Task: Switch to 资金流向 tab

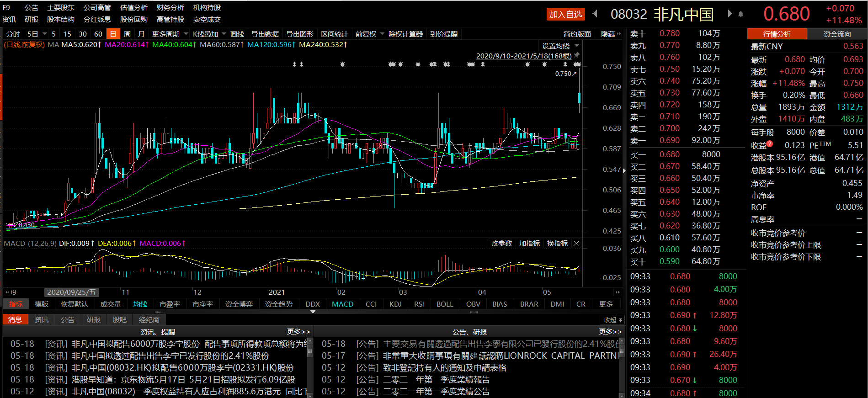Action: (x=837, y=34)
